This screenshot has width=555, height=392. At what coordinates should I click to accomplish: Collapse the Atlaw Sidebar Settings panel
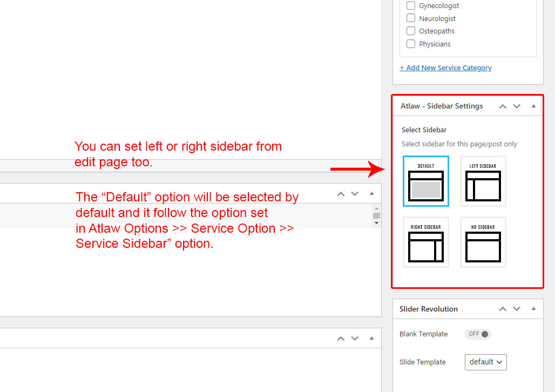pos(533,106)
